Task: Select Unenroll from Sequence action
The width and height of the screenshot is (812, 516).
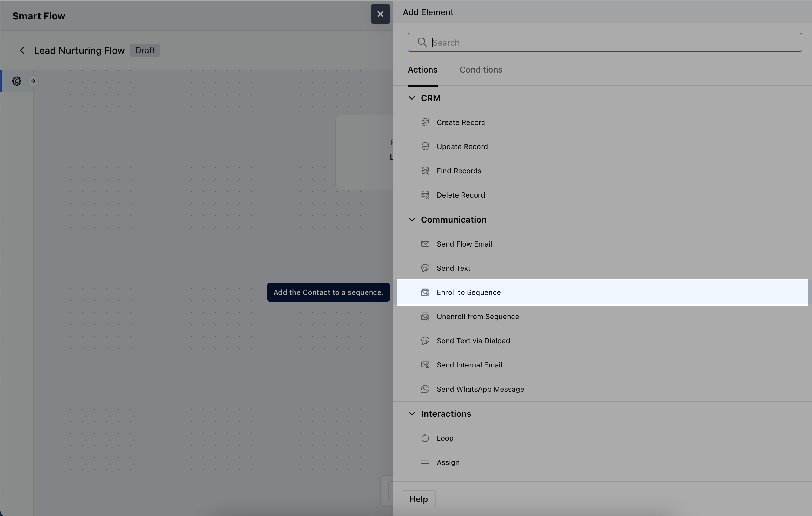Action: 478,317
